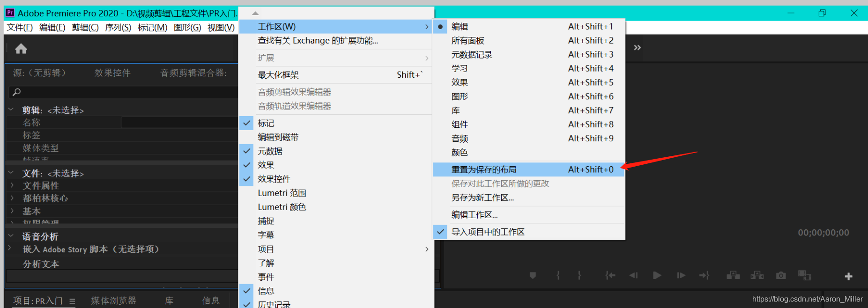Expand the 基本 group
This screenshot has width=868, height=308.
pos(12,211)
